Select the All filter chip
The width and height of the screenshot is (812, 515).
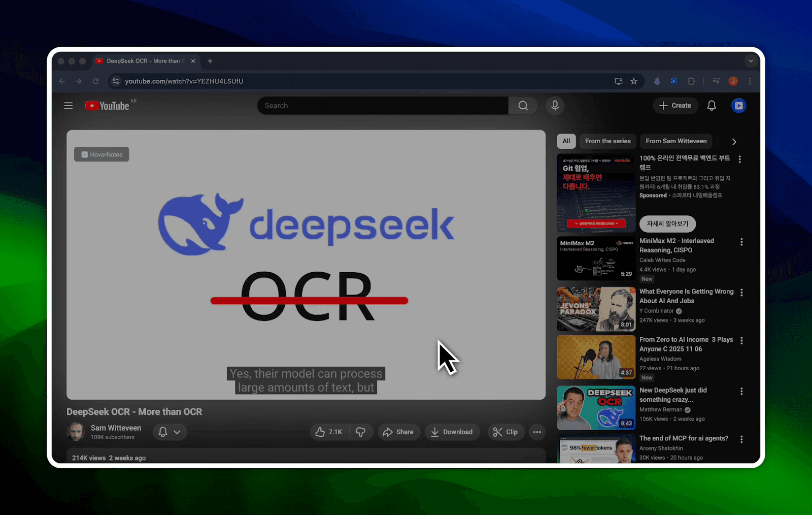click(x=566, y=141)
